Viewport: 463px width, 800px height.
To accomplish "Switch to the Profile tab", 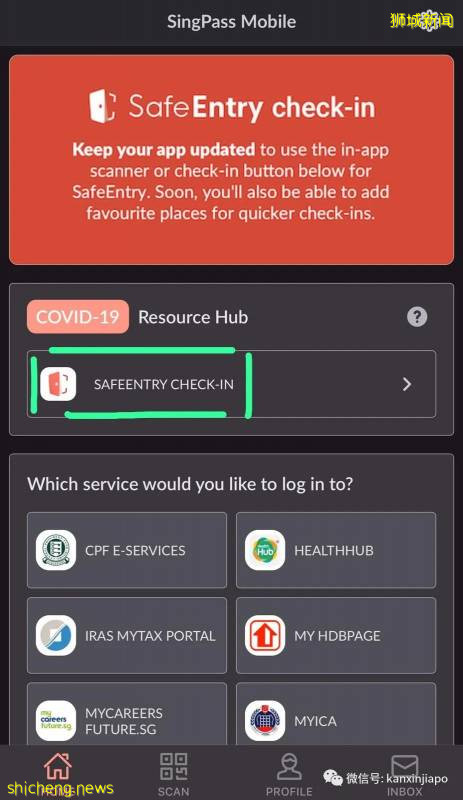I will 289,773.
